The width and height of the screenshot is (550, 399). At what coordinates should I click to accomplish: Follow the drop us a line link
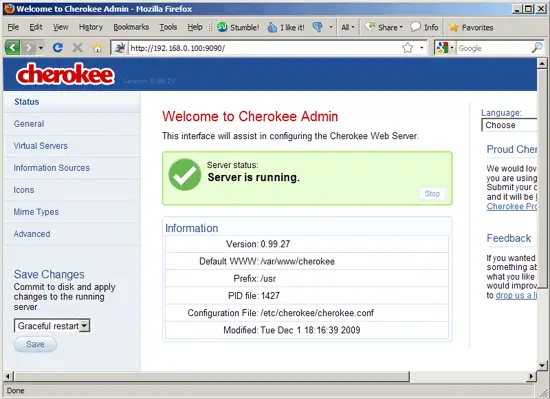[x=516, y=295]
